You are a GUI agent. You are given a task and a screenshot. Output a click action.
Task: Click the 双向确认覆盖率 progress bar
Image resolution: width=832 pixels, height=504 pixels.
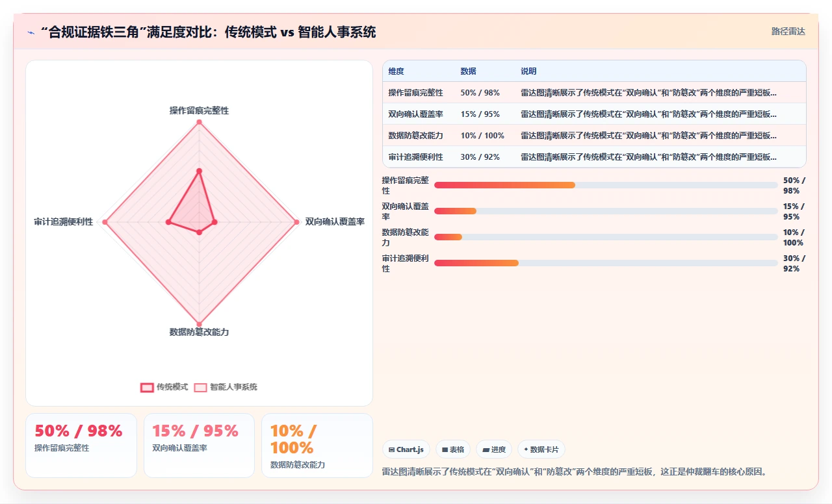click(606, 211)
